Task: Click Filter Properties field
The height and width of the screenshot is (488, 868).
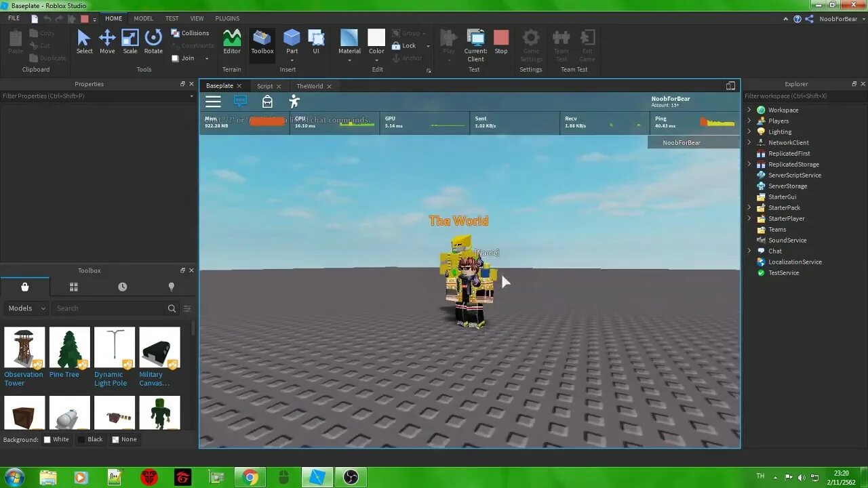Action: pyautogui.click(x=97, y=96)
